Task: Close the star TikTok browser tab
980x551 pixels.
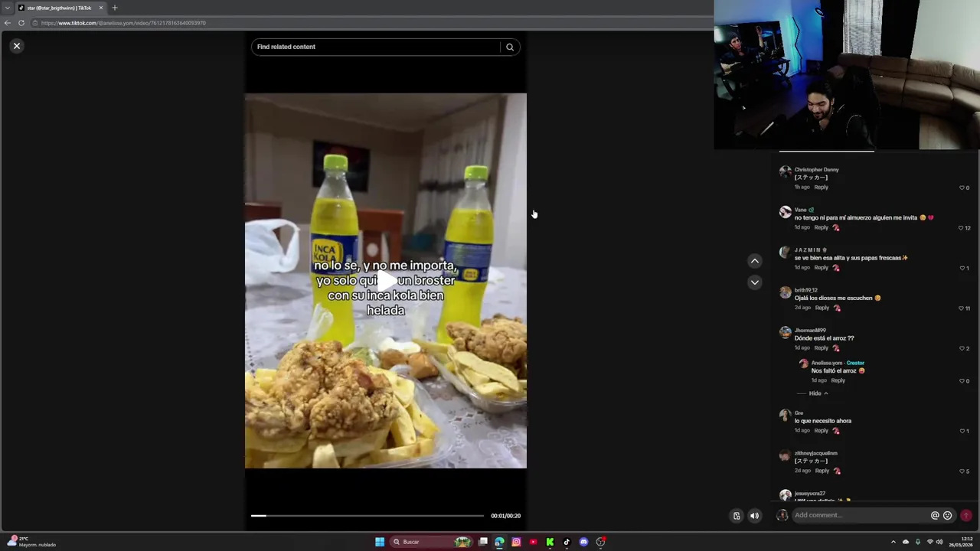Action: click(100, 8)
